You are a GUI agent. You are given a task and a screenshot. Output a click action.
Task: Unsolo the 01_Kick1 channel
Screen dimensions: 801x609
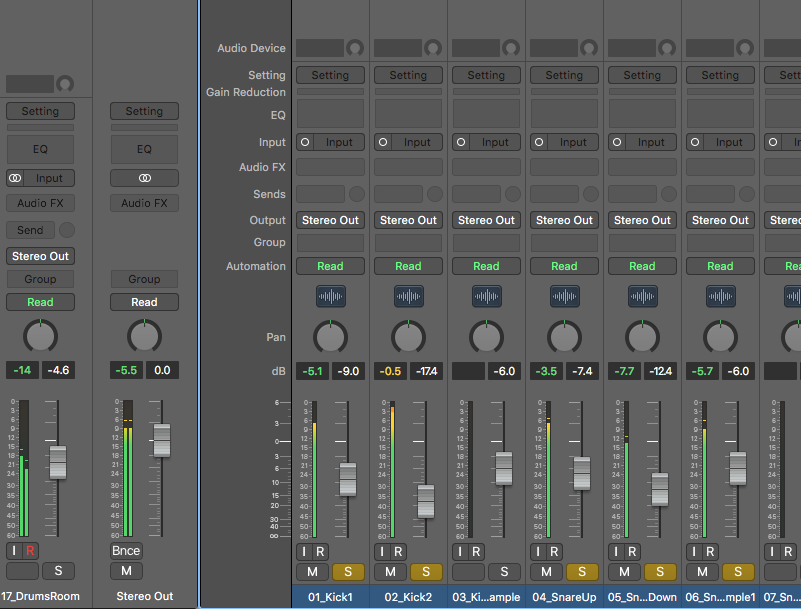click(x=348, y=572)
